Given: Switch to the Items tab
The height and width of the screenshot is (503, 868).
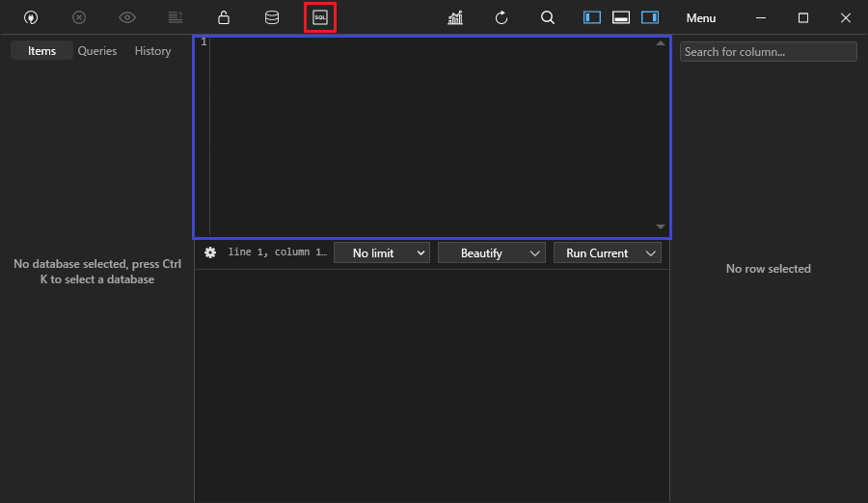Looking at the screenshot, I should [42, 50].
